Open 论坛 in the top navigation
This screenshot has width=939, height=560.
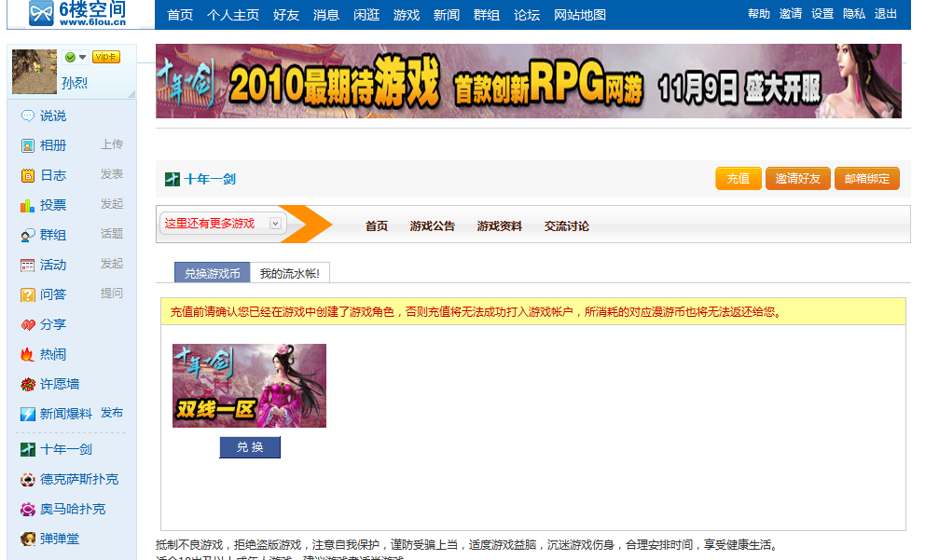pyautogui.click(x=527, y=15)
